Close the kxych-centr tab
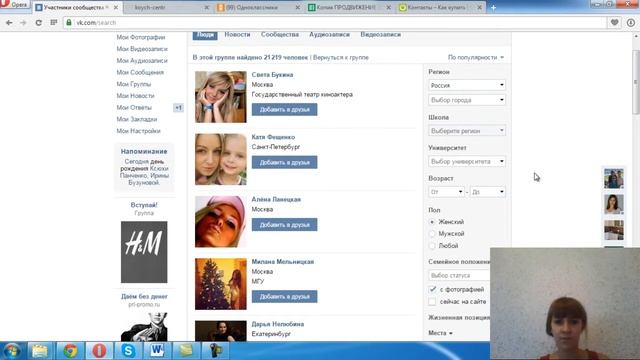This screenshot has width=640, height=360. (207, 7)
